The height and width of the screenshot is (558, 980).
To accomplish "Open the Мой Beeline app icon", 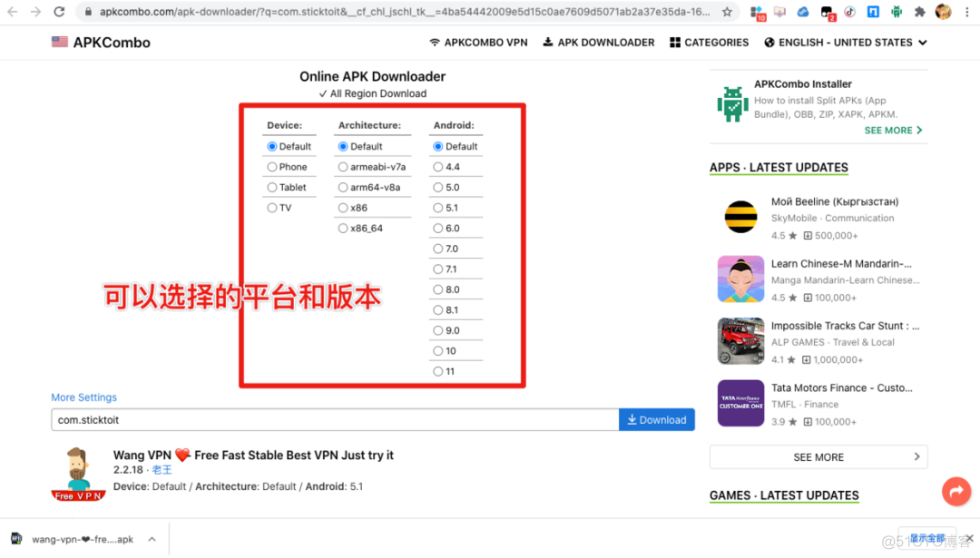I will (x=740, y=217).
